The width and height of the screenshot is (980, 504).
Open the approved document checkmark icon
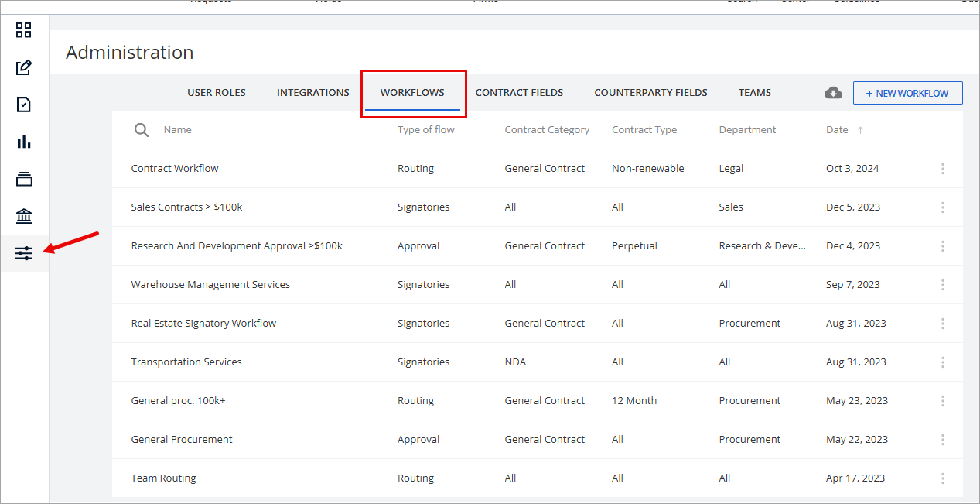click(24, 105)
